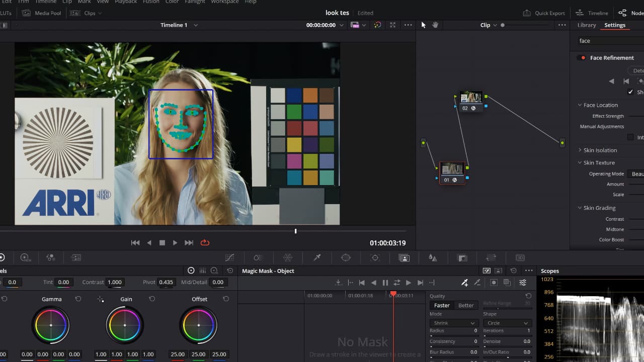Tick the checkbox under Manual Adjustments
644x362 pixels.
pos(630,137)
